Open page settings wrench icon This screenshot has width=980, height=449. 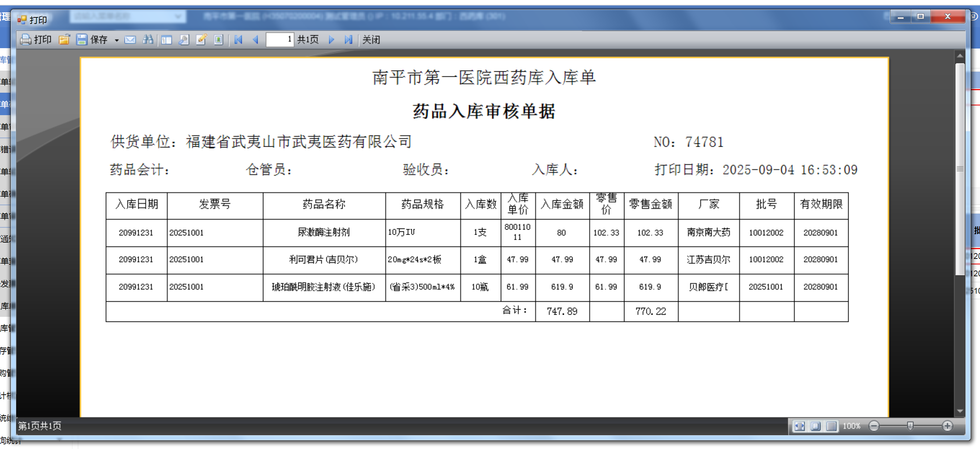point(184,39)
